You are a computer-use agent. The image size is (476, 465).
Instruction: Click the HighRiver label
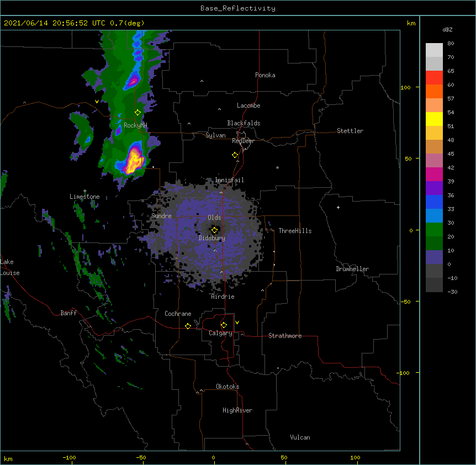(x=237, y=410)
